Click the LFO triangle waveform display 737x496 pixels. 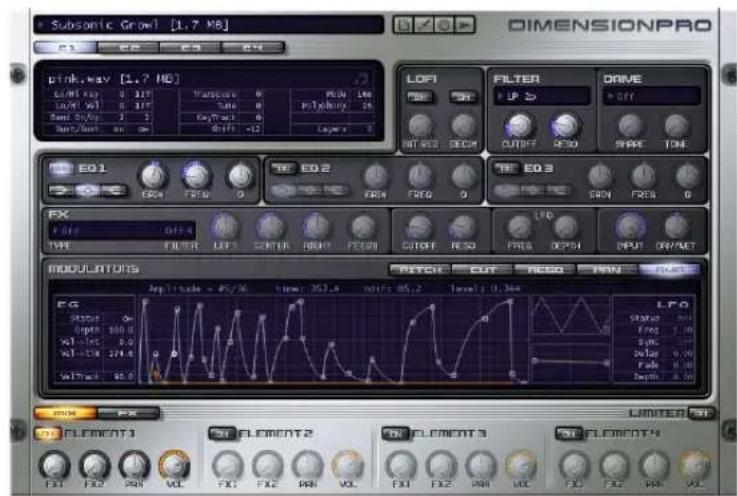click(570, 315)
